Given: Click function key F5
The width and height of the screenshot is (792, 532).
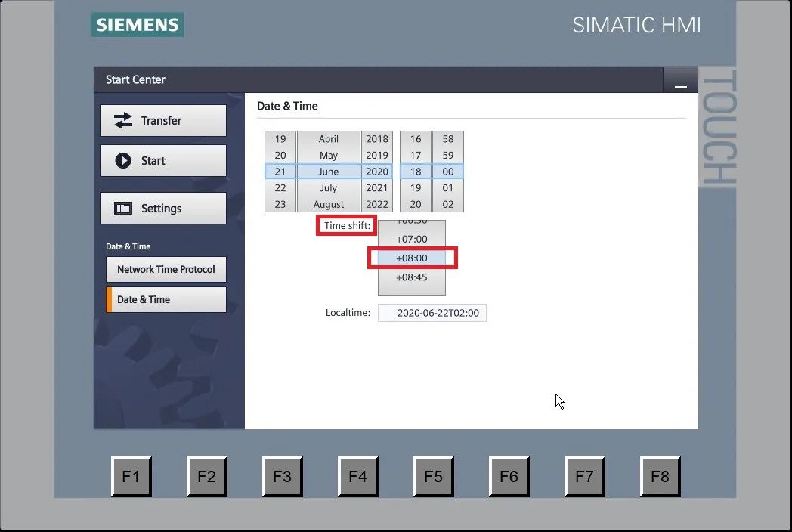Looking at the screenshot, I should click(433, 476).
